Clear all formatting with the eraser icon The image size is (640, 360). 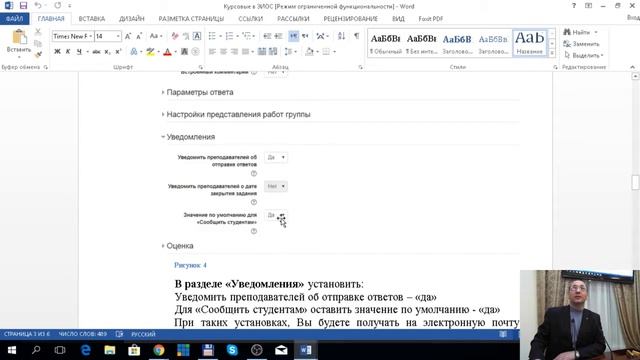(175, 36)
